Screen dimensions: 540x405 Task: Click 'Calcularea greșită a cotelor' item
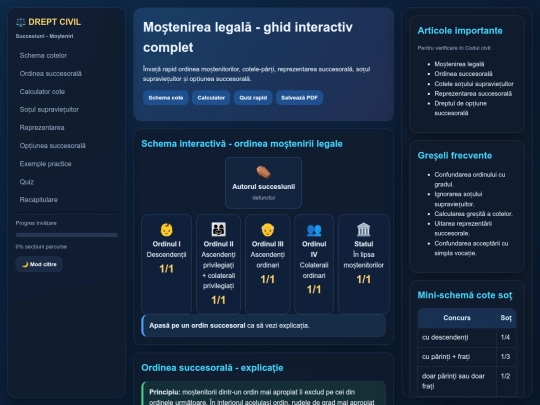[474, 214]
